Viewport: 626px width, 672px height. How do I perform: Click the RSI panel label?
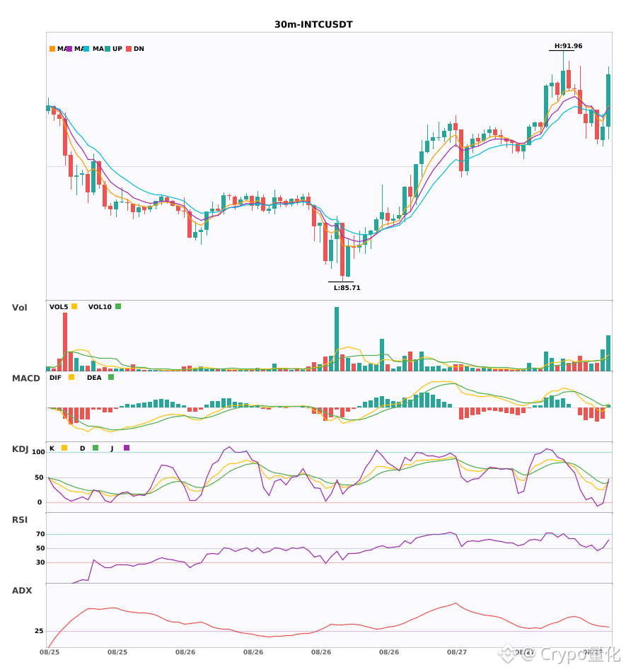tap(20, 519)
